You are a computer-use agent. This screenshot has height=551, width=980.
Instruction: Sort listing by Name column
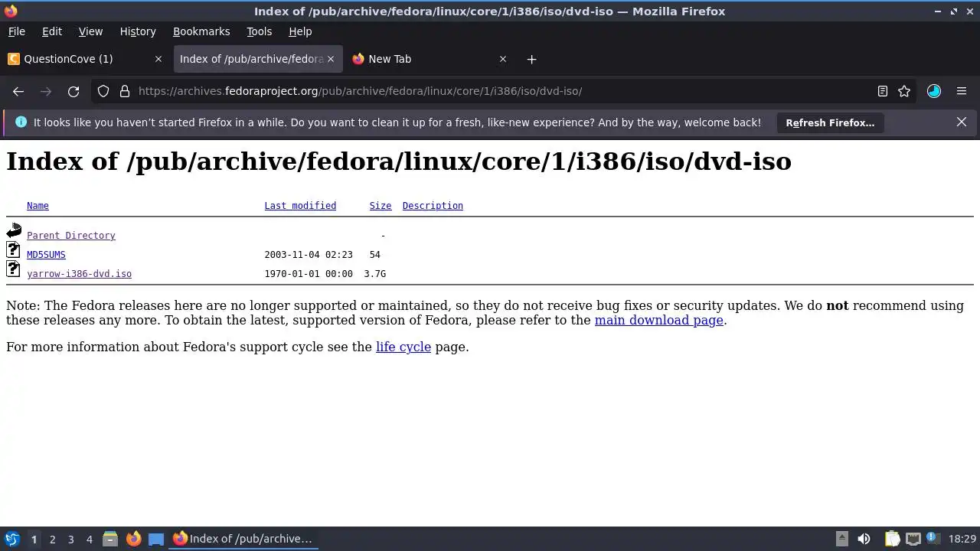38,206
